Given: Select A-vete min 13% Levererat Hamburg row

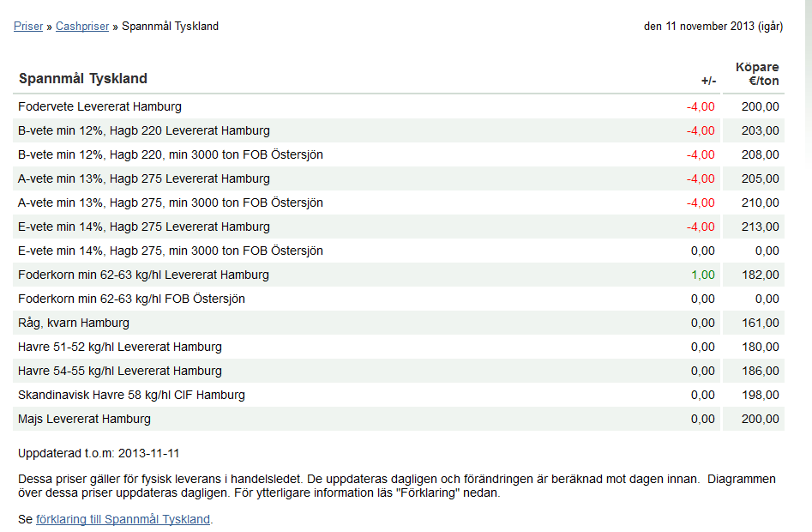Looking at the screenshot, I should pyautogui.click(x=399, y=178).
